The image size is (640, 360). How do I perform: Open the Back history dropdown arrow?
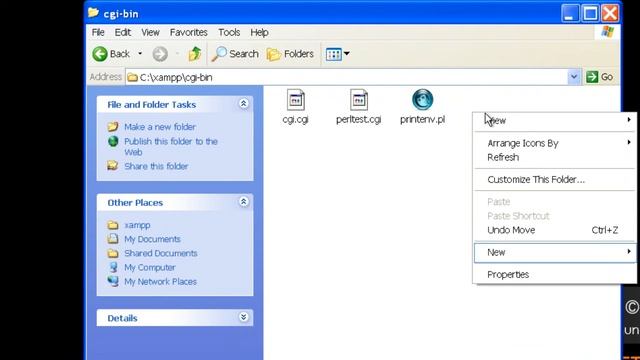coord(140,54)
